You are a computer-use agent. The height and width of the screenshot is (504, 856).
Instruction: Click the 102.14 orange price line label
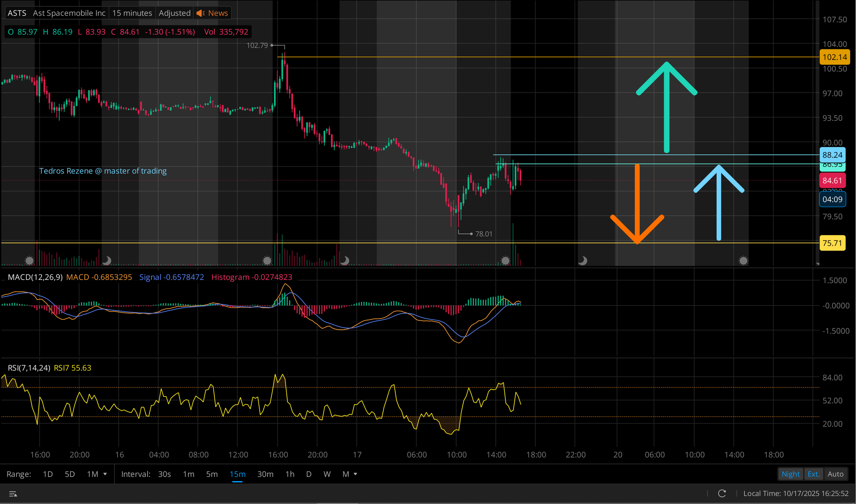point(834,57)
